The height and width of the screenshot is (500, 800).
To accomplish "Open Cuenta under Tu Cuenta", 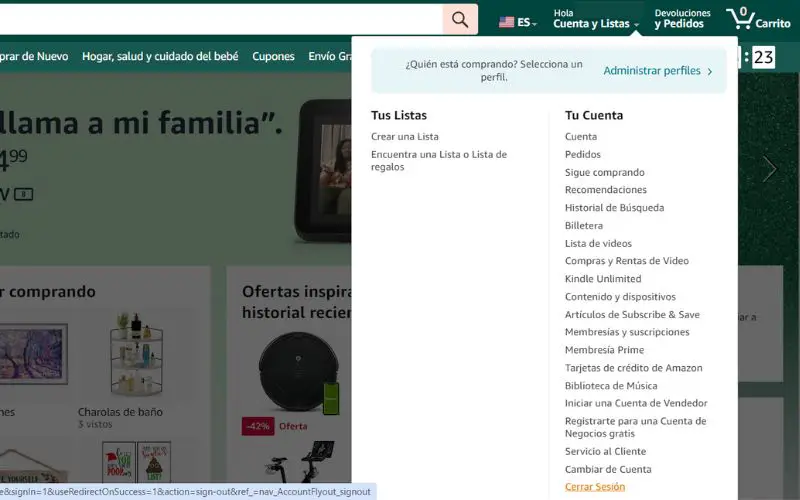I will [581, 137].
